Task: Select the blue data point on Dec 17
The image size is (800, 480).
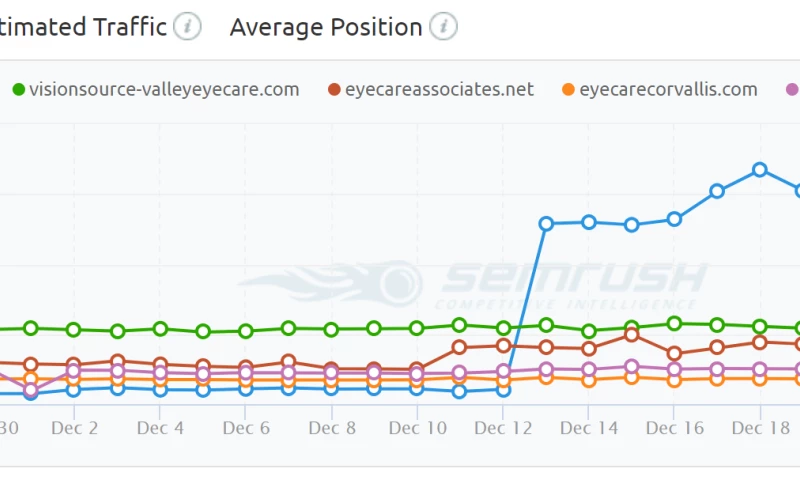Action: coord(717,190)
